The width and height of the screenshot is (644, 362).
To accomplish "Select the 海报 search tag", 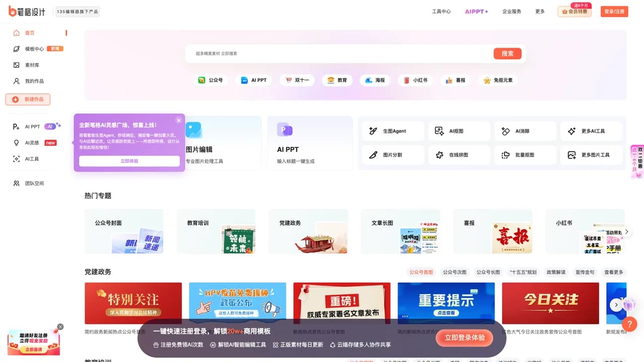I will click(x=375, y=80).
